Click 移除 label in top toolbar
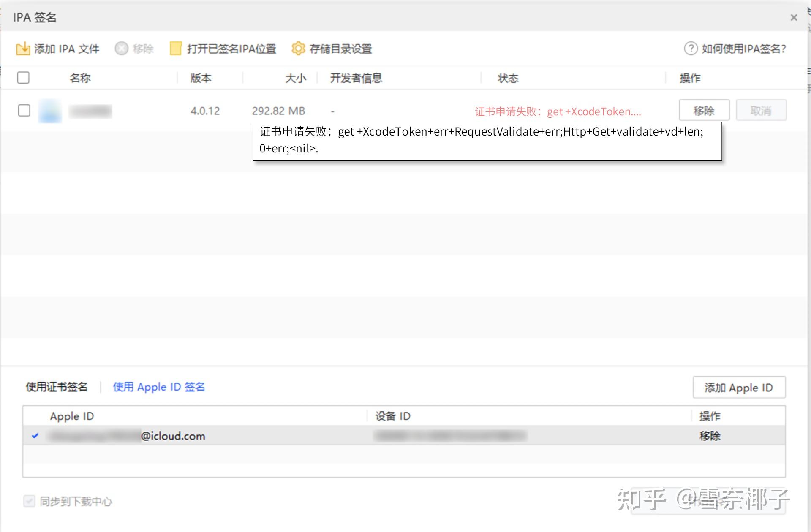 (143, 49)
